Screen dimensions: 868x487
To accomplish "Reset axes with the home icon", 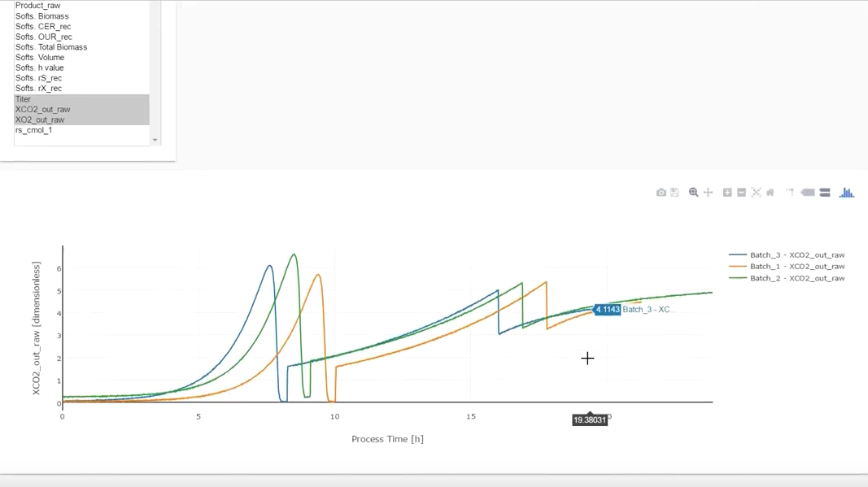I will pyautogui.click(x=770, y=193).
